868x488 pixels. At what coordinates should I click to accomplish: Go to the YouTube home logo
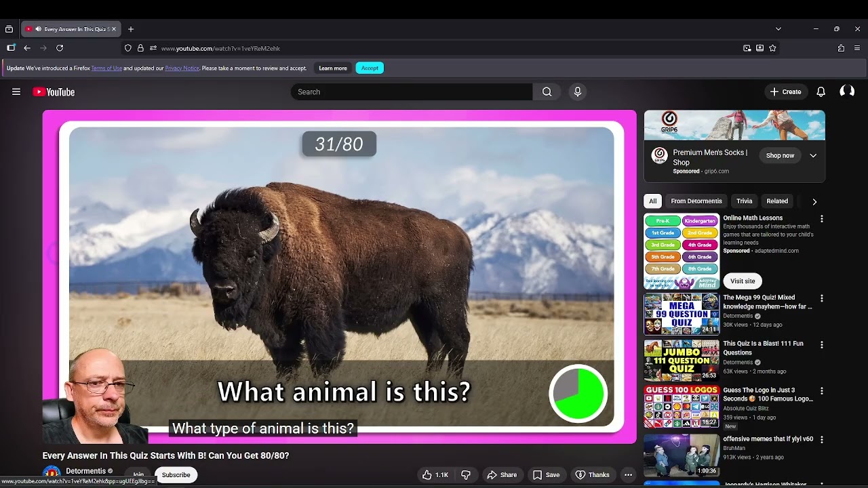tap(54, 92)
